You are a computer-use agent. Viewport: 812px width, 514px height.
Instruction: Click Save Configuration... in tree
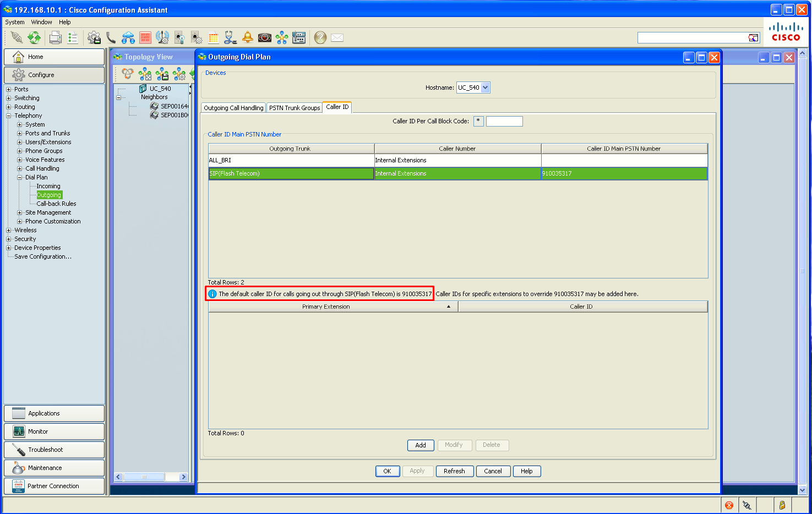point(43,256)
